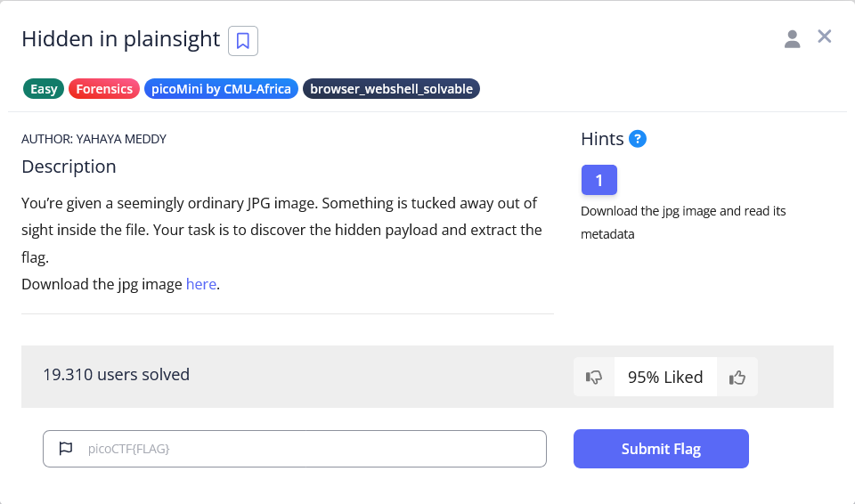Viewport: 855px width, 504px height.
Task: Select the picoMini by CMU-Africa tag
Action: click(x=221, y=89)
